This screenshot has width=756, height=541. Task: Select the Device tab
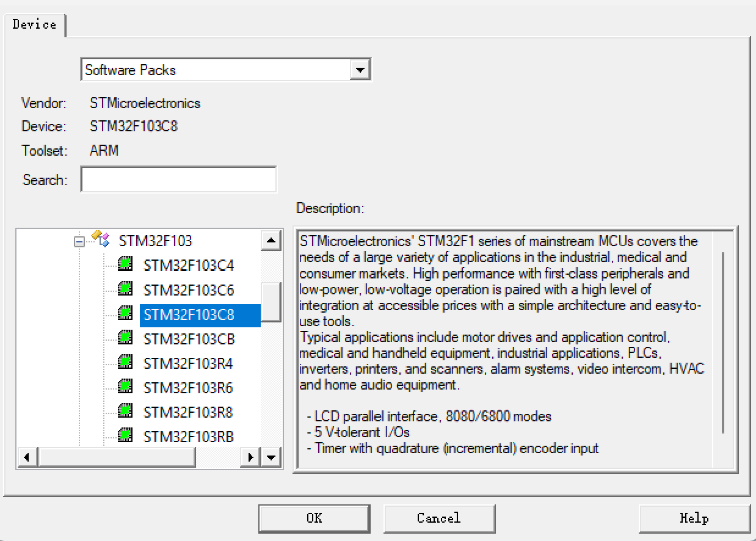click(x=34, y=24)
